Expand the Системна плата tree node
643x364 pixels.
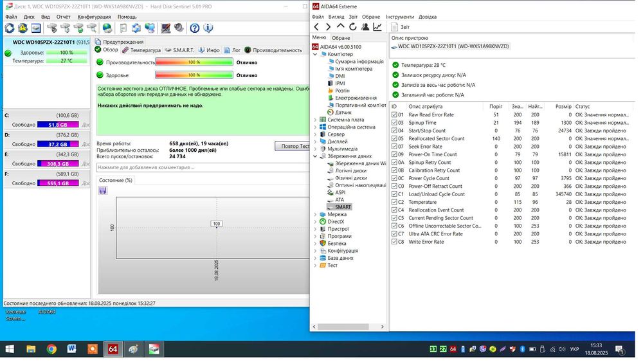(x=315, y=120)
